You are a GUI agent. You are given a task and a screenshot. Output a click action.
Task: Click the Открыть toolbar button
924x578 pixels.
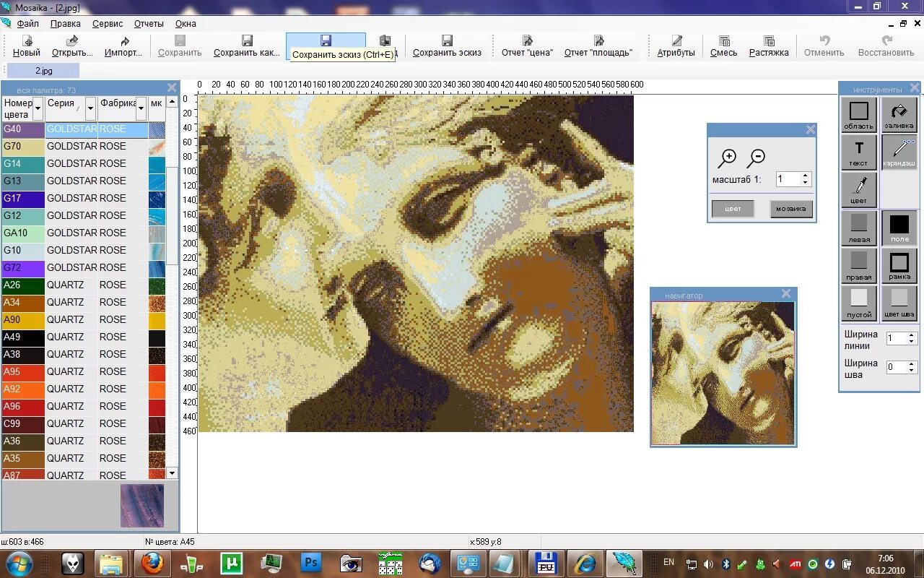pos(72,46)
